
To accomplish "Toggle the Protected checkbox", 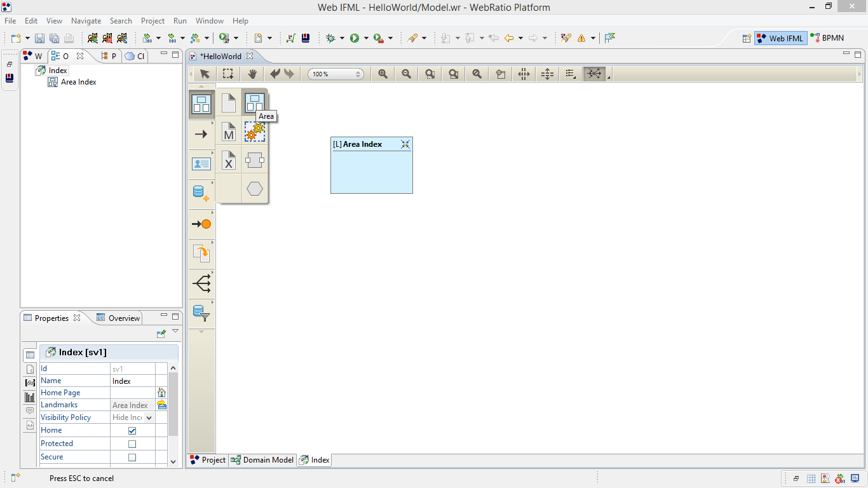I will [x=132, y=444].
